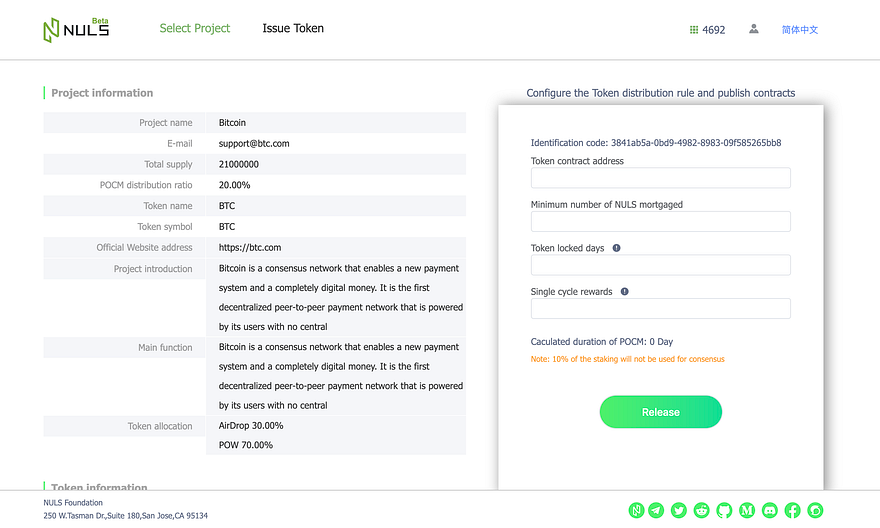Switch to the Select Project tab
This screenshot has height=528, width=880.
click(x=195, y=28)
